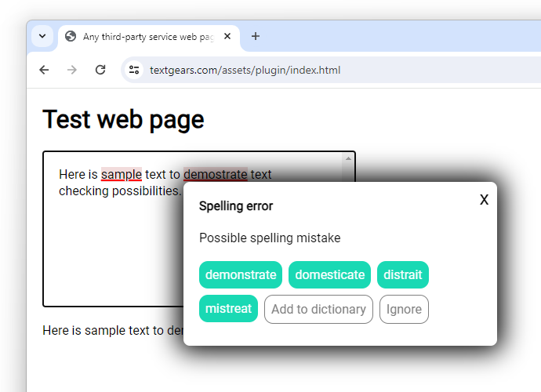Click 'Here is sample text' line below editor
541x392 pixels.
point(113,331)
